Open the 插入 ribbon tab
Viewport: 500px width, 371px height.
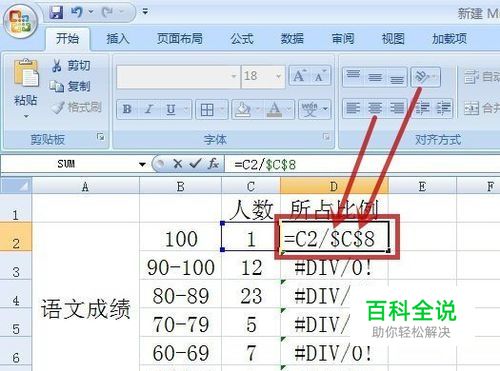(118, 39)
